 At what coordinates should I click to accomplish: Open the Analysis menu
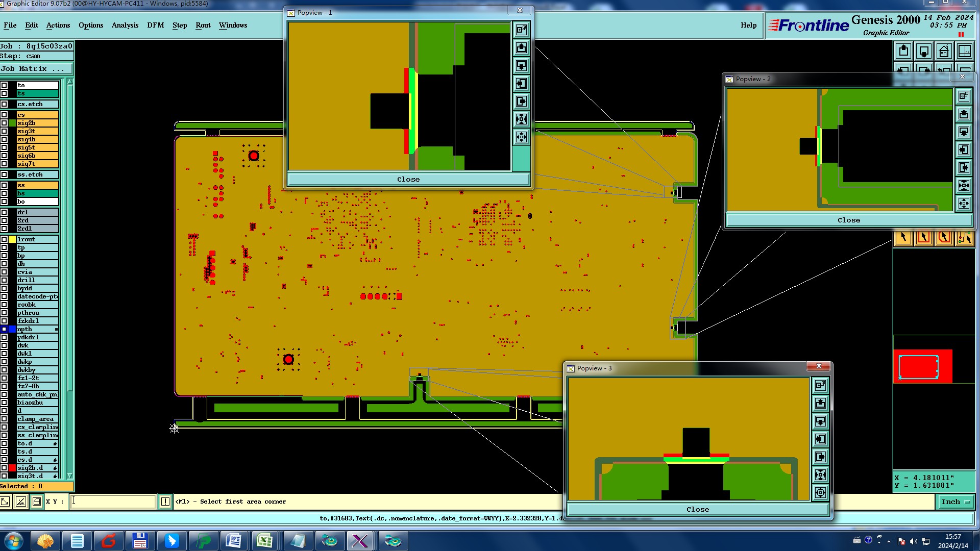(125, 25)
